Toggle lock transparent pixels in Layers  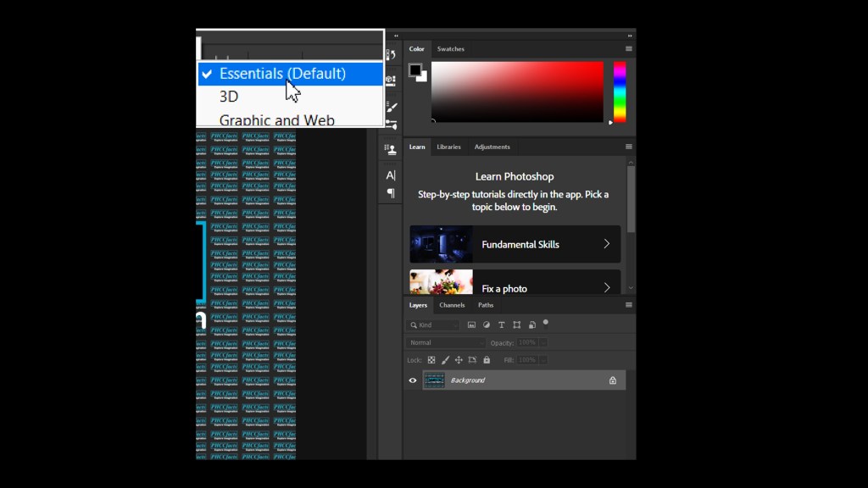(x=431, y=360)
